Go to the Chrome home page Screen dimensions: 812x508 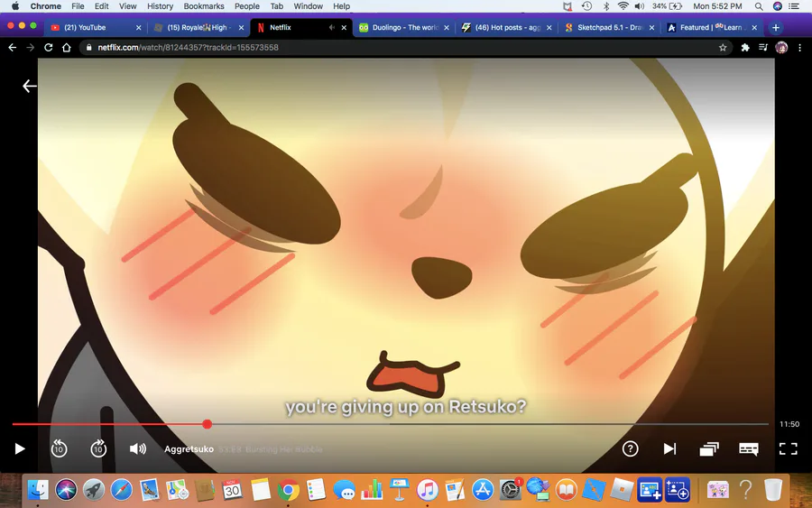point(66,48)
